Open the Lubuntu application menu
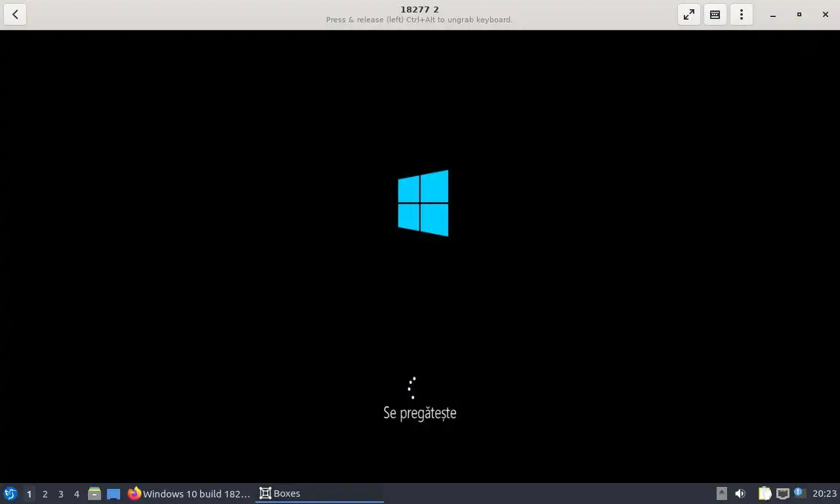This screenshot has height=504, width=840. [10, 493]
